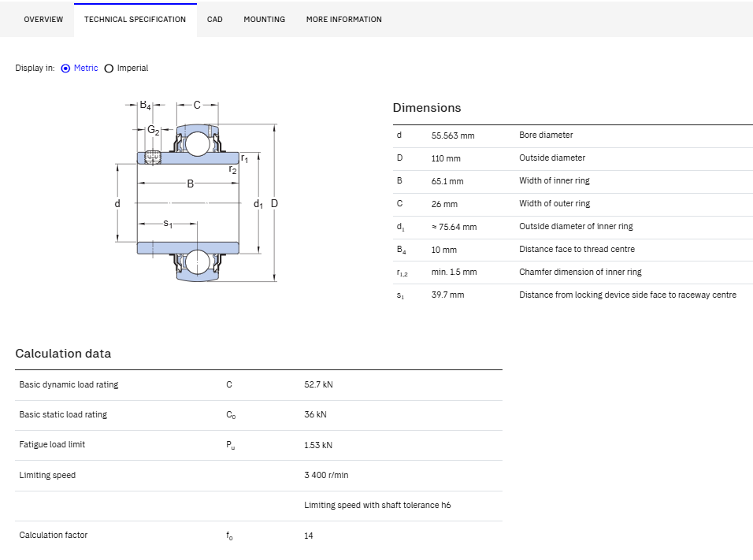The image size is (753, 560).
Task: Click the Pu symbol in calculation data
Action: [231, 445]
